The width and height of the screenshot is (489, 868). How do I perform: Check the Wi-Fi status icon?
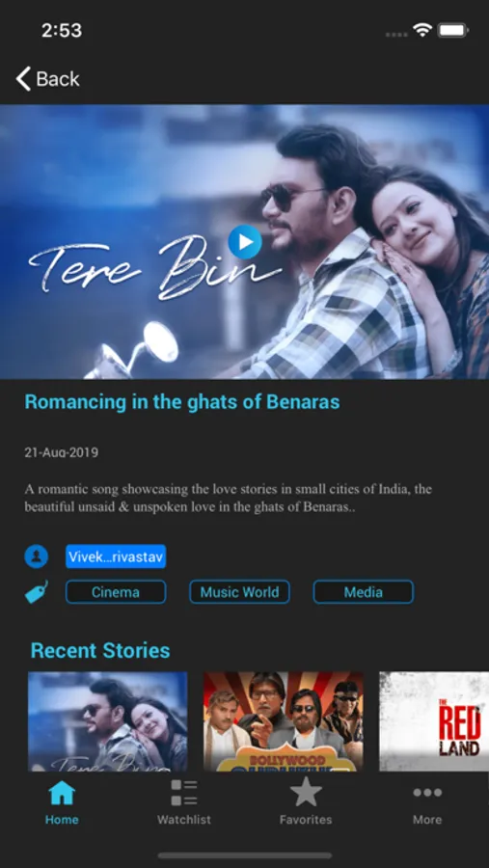pyautogui.click(x=422, y=31)
